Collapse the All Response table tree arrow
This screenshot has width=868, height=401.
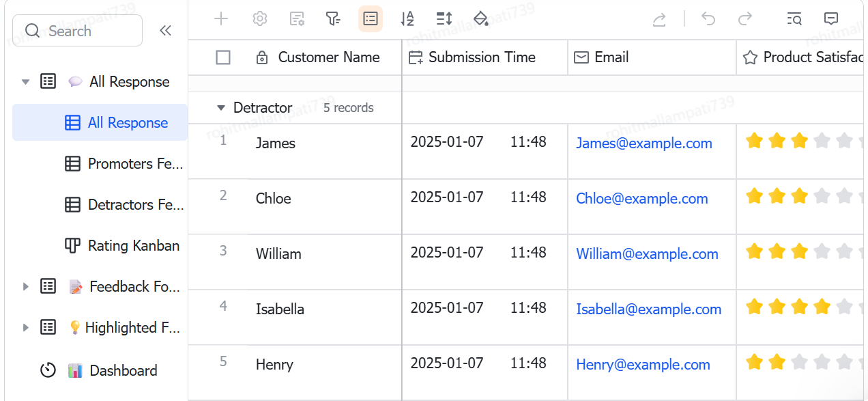coord(26,82)
